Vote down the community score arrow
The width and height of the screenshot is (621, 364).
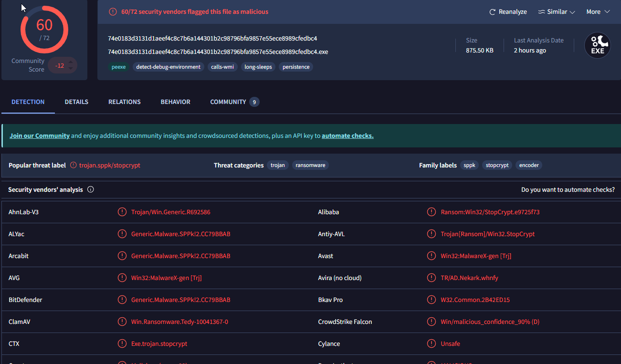(71, 69)
